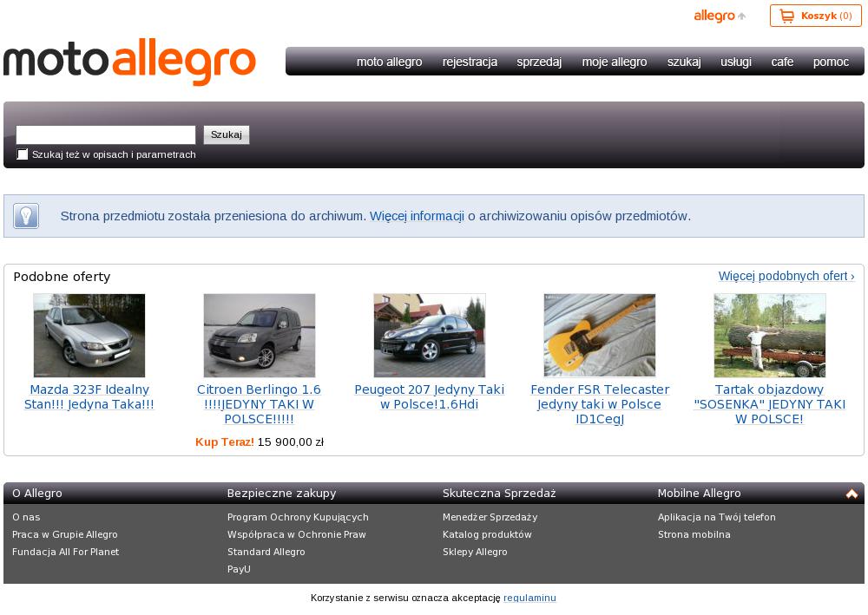Follow the 'Więcej informacji' link
This screenshot has height=615, width=868.
[x=417, y=216]
